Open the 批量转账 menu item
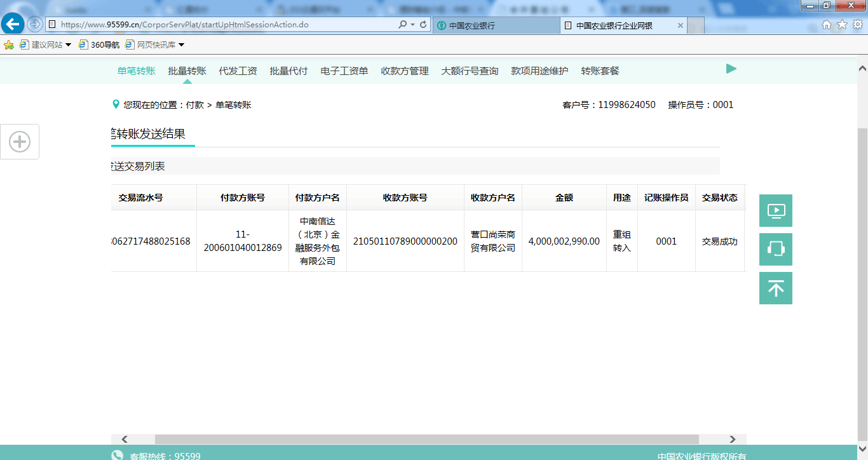Screen dimensions: 868x460 (x=187, y=71)
